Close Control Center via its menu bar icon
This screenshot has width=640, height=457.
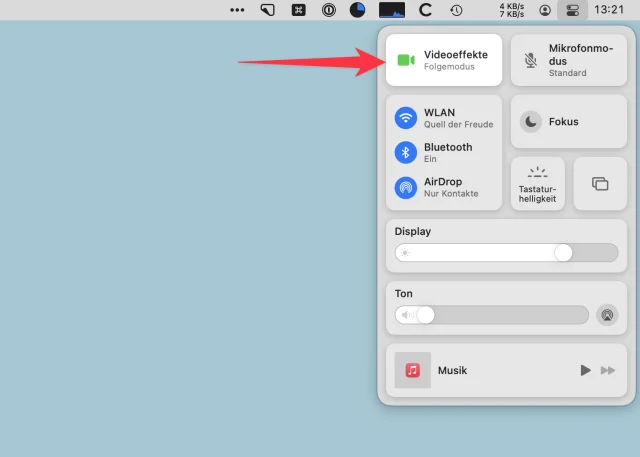click(573, 10)
